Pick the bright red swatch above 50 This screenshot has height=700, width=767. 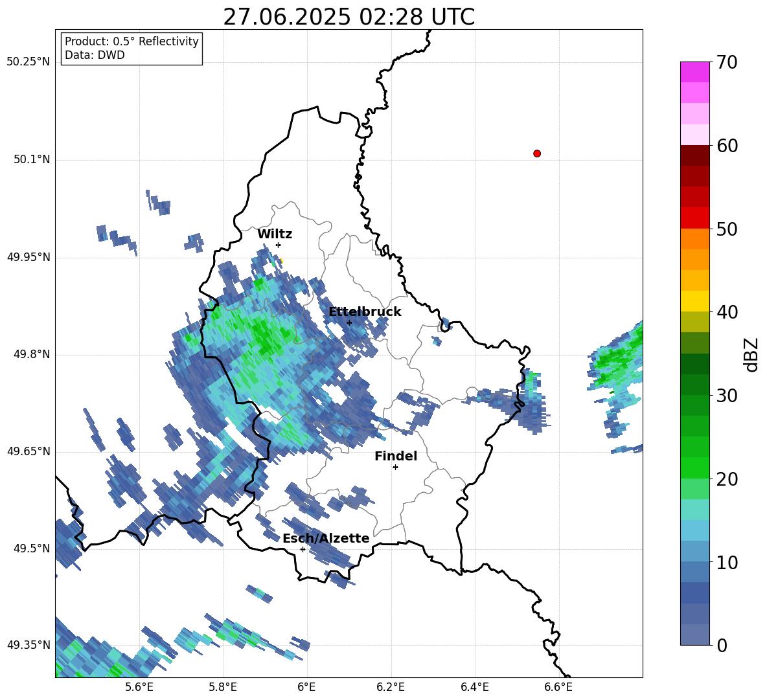pyautogui.click(x=694, y=218)
